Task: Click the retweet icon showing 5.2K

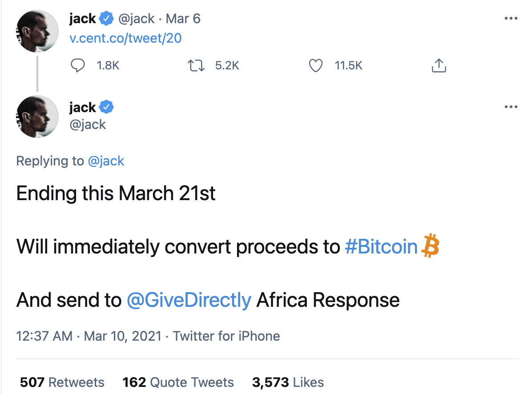Action: pyautogui.click(x=196, y=66)
